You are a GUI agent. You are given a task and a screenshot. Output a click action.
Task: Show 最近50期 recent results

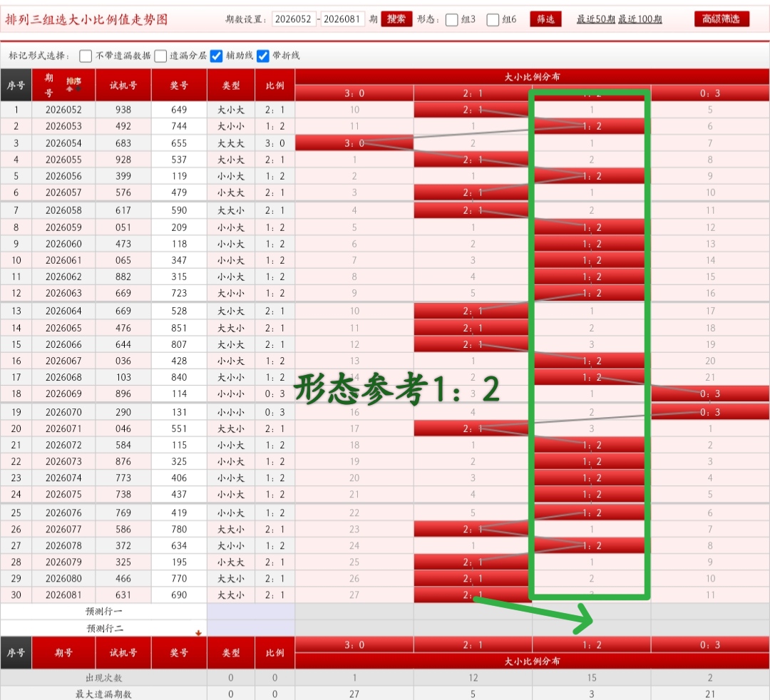pos(595,19)
